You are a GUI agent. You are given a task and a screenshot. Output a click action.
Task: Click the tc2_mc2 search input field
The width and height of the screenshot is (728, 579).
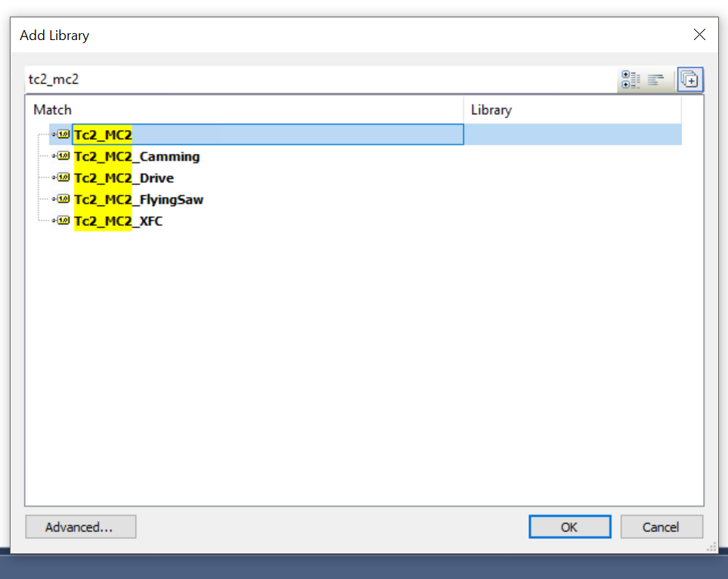[x=321, y=79]
